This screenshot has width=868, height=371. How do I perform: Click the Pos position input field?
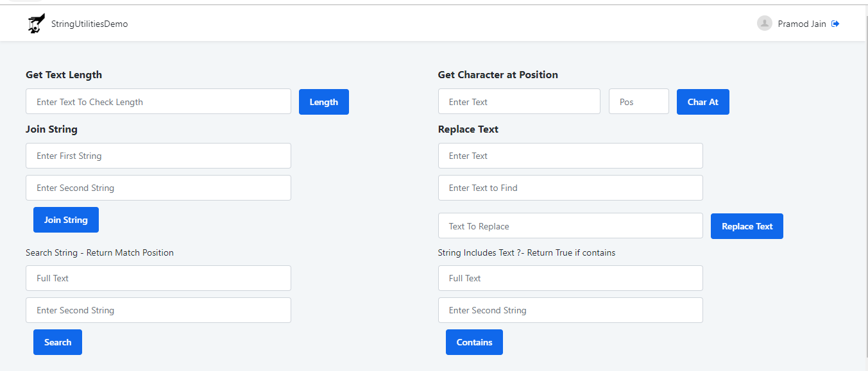coord(638,102)
